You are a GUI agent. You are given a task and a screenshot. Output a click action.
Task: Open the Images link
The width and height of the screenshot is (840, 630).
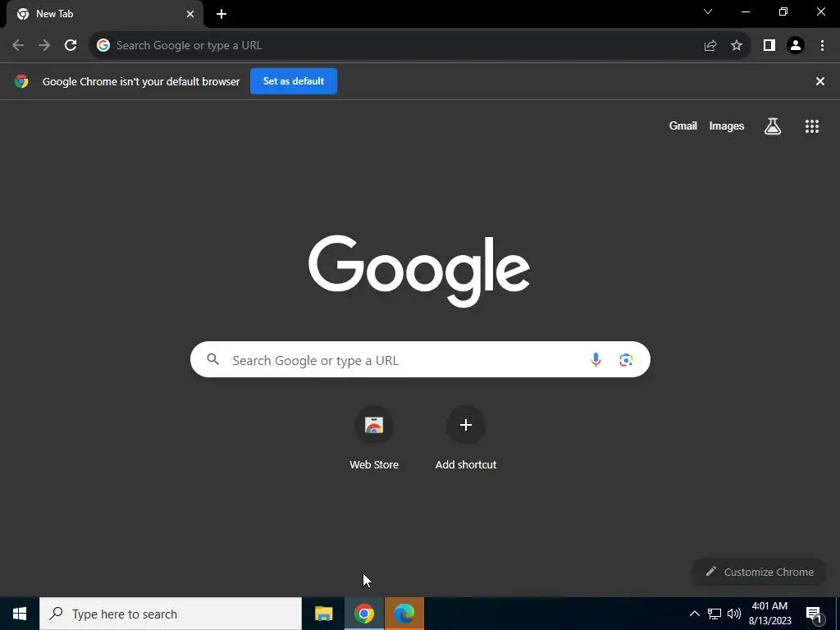727,126
